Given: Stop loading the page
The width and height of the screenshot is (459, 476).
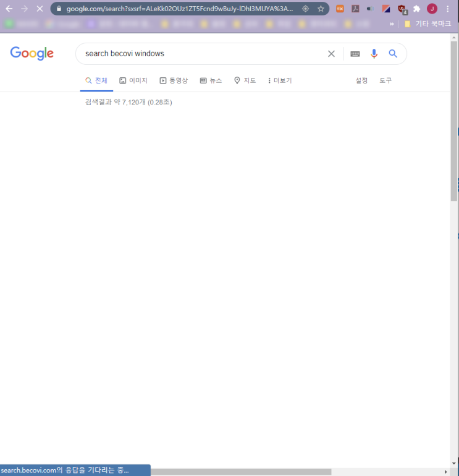Looking at the screenshot, I should click(x=40, y=9).
